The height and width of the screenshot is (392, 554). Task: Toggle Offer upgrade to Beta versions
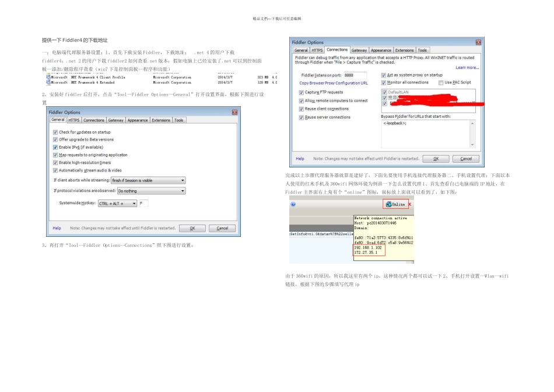point(55,139)
